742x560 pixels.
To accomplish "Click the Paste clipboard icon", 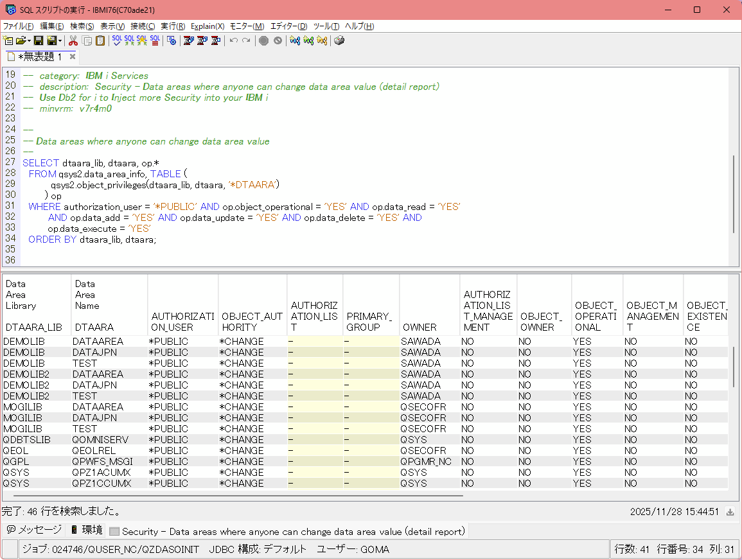I will pos(100,40).
